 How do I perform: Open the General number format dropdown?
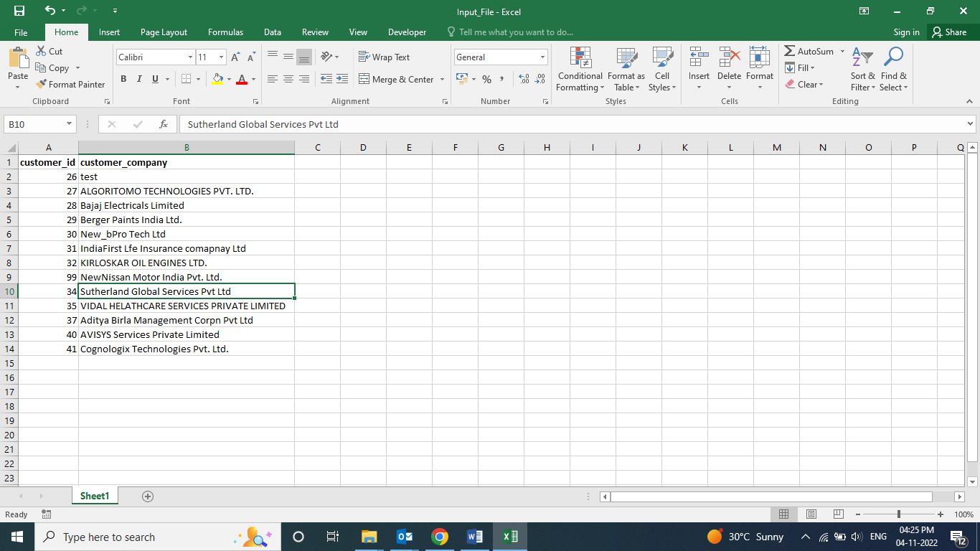tap(542, 57)
